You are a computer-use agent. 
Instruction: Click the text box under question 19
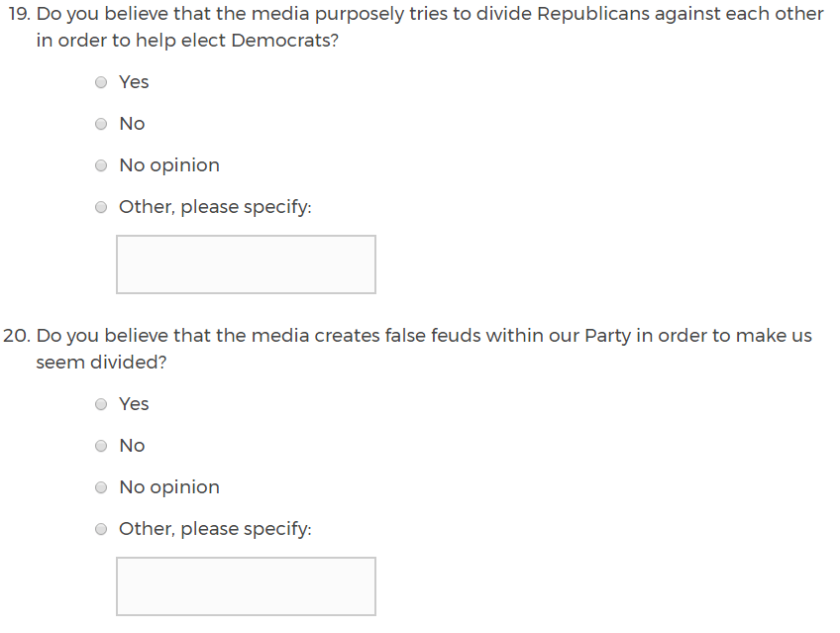[x=246, y=264]
